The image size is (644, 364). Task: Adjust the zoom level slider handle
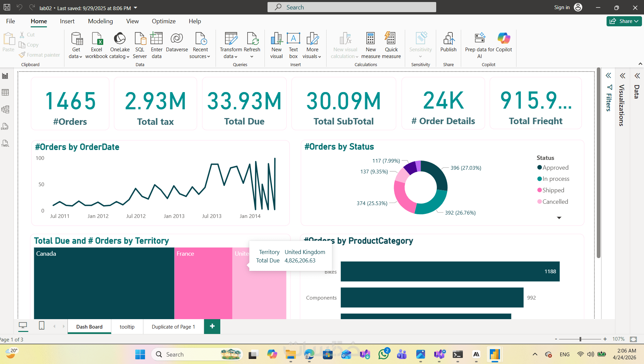[x=580, y=339]
